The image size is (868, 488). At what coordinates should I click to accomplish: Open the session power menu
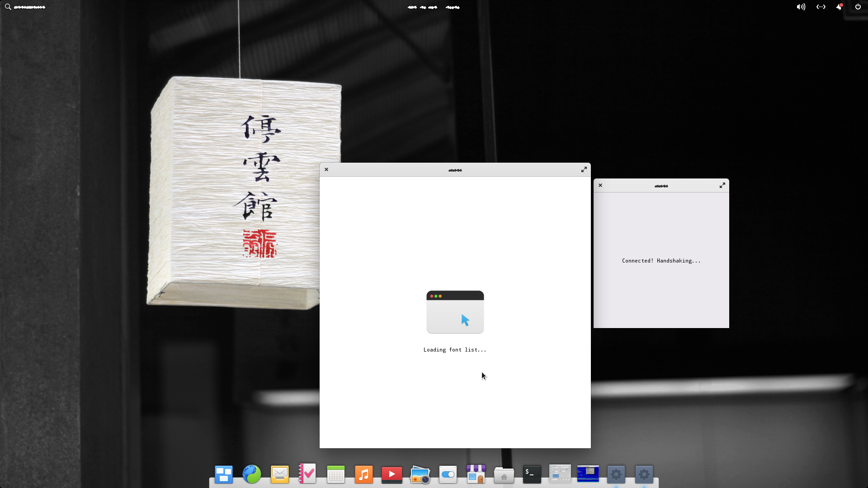pos(858,7)
